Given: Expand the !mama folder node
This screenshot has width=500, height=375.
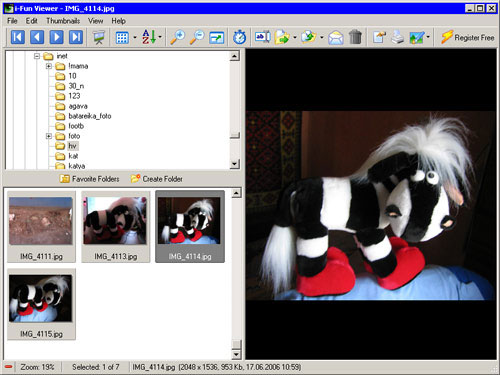Looking at the screenshot, I should pos(49,66).
